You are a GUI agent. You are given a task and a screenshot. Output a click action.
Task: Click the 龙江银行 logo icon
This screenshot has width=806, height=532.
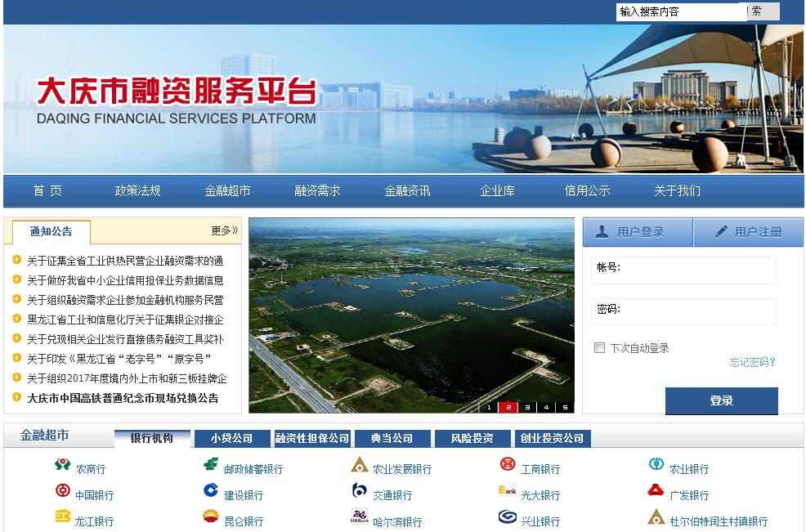coord(63,516)
